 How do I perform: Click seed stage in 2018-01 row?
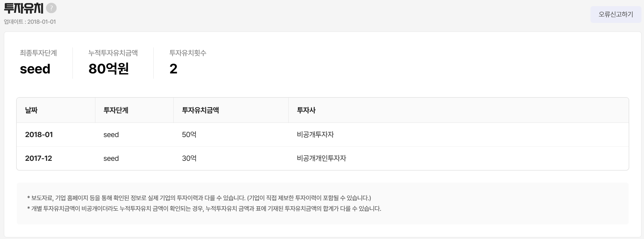pos(111,135)
